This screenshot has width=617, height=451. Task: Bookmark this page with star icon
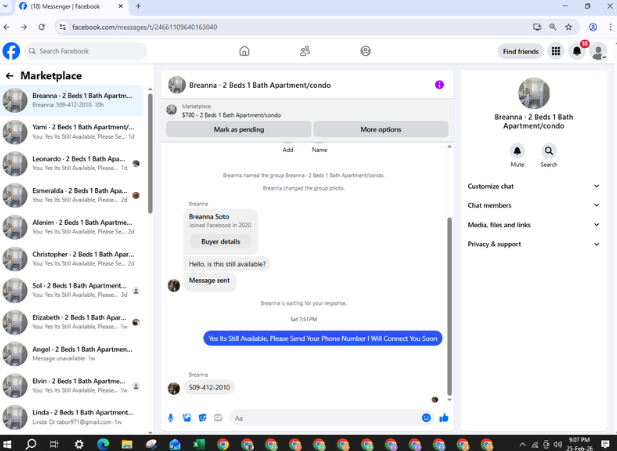[x=569, y=27]
